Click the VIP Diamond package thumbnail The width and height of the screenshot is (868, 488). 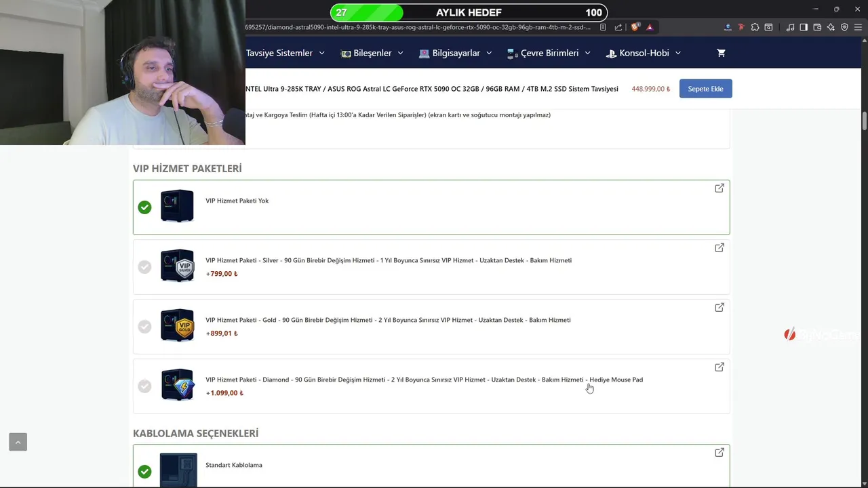pyautogui.click(x=177, y=385)
